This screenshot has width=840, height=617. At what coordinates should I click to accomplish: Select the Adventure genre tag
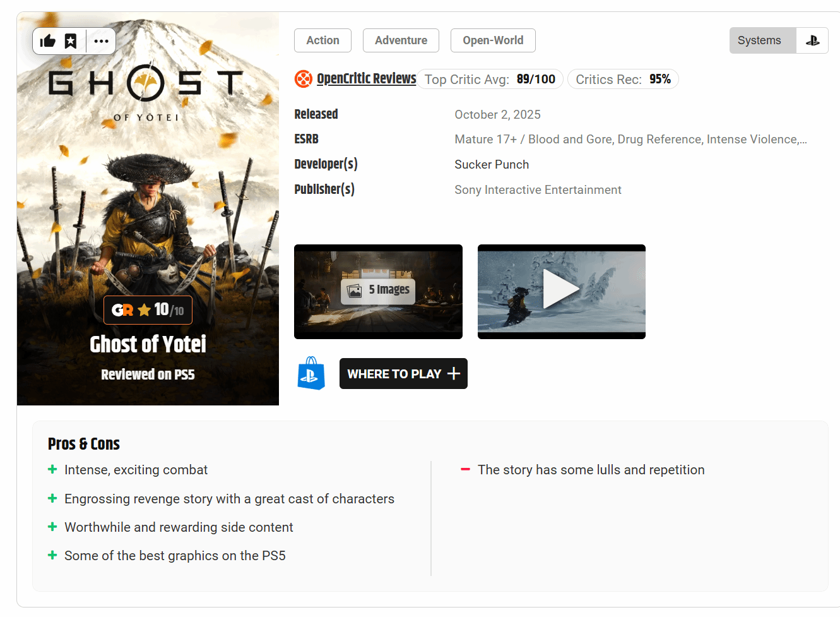(x=401, y=40)
